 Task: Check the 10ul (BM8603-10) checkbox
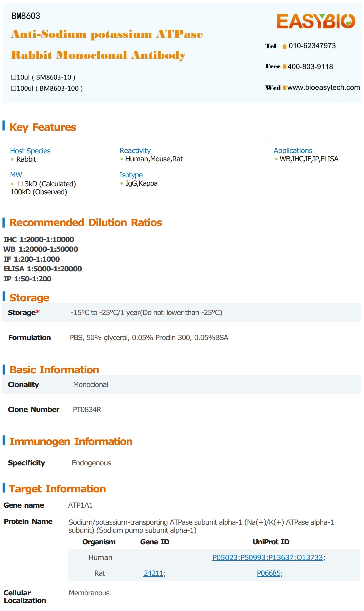coord(14,77)
